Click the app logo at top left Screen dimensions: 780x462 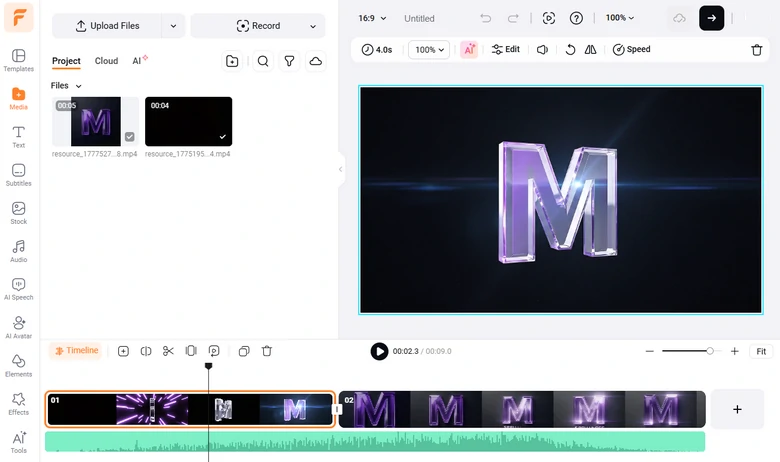(x=19, y=18)
